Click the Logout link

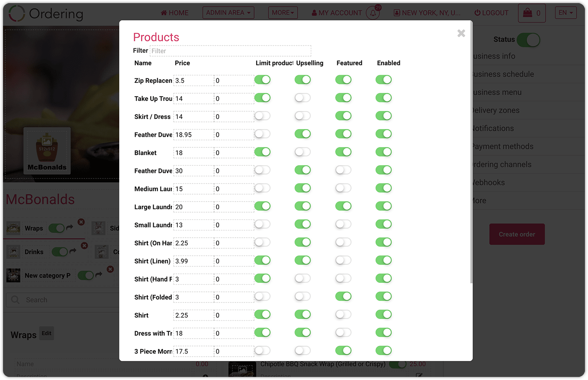pos(491,13)
